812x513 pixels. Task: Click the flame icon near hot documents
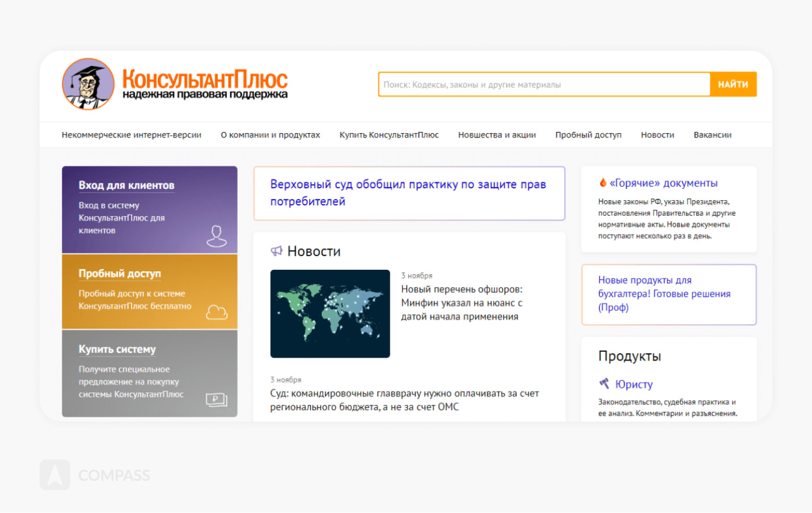coord(603,183)
